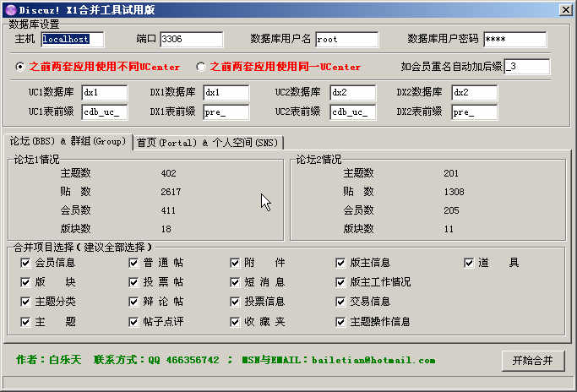Toggle the 投票帖 checkbox
Viewport: 577px width, 392px height.
[x=133, y=282]
